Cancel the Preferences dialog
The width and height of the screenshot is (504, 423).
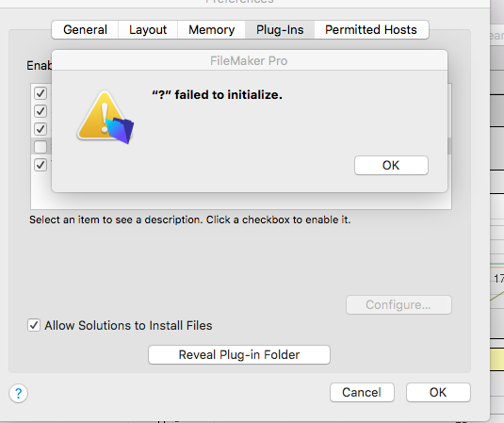[x=362, y=393]
